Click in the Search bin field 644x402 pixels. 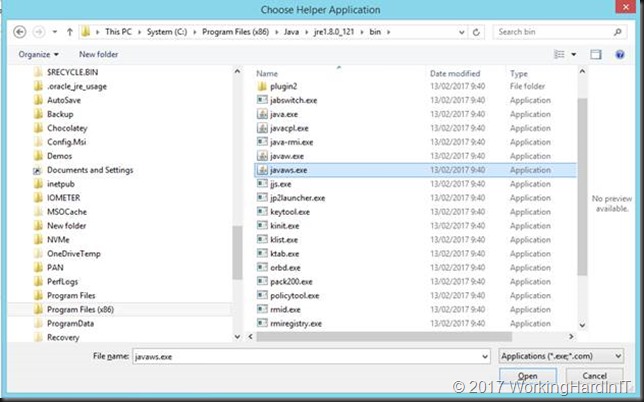tap(559, 32)
